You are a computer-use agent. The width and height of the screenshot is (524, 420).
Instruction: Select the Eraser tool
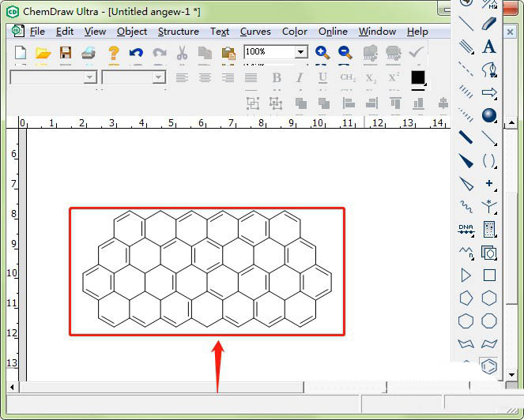489,24
